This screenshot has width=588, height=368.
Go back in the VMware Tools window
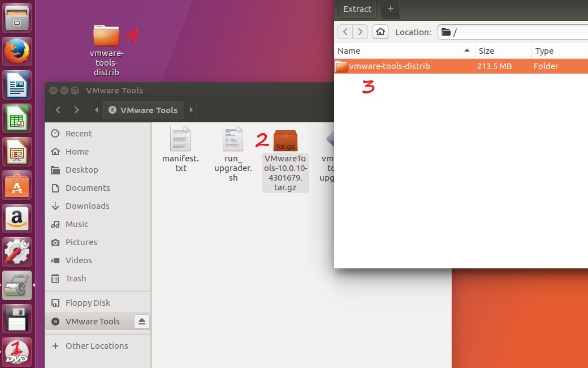tap(58, 110)
